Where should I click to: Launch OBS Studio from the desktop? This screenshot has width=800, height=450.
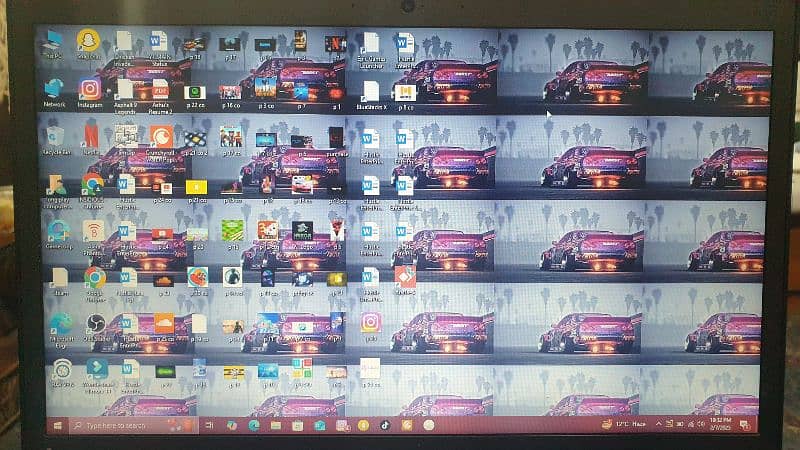[x=96, y=322]
